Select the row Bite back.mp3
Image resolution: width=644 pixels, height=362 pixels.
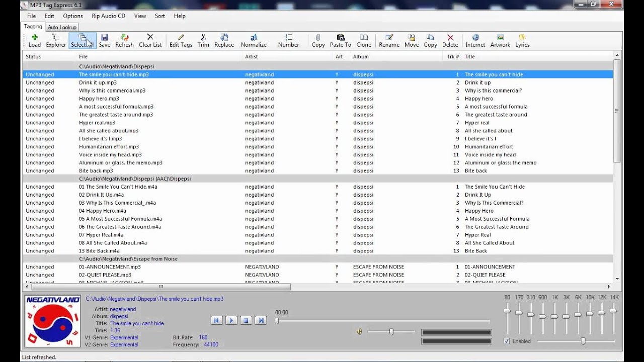pos(318,171)
